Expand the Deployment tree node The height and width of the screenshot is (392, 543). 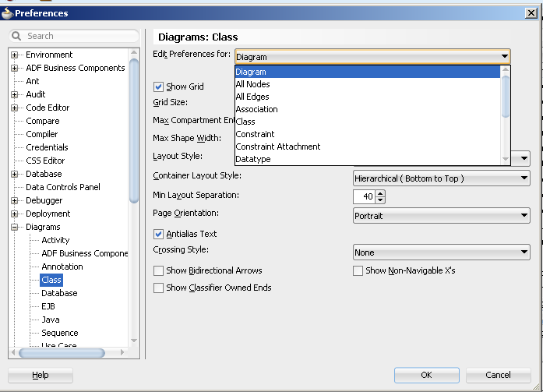[14, 214]
